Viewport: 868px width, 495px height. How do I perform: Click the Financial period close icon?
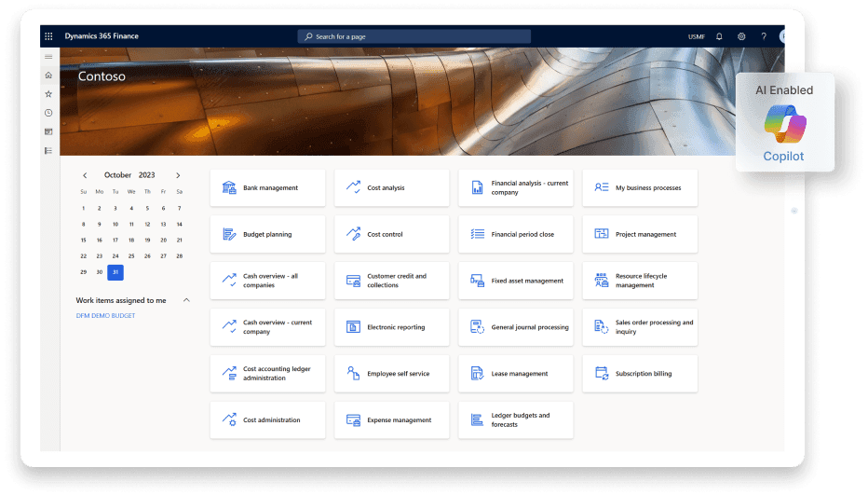[477, 234]
